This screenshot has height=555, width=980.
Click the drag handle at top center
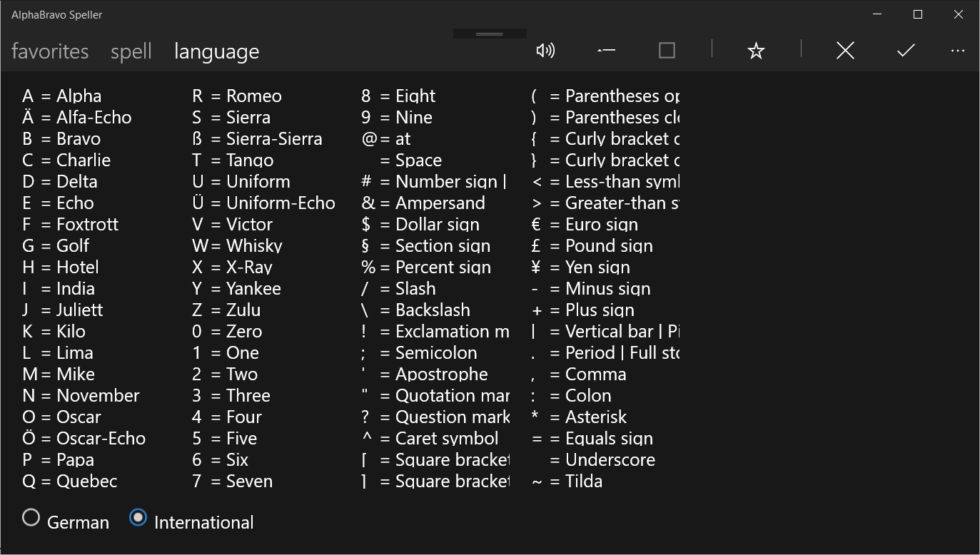tap(490, 34)
